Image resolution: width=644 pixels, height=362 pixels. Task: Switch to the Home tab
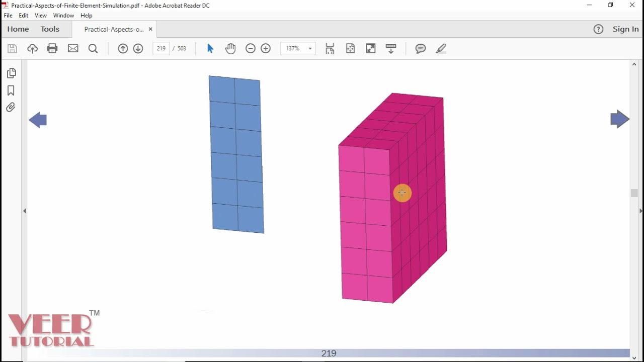(18, 29)
